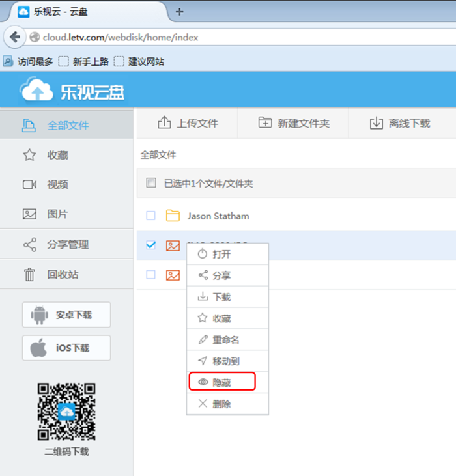Click the 乐视云盘 cloud logo
456x476 pixels.
click(37, 90)
